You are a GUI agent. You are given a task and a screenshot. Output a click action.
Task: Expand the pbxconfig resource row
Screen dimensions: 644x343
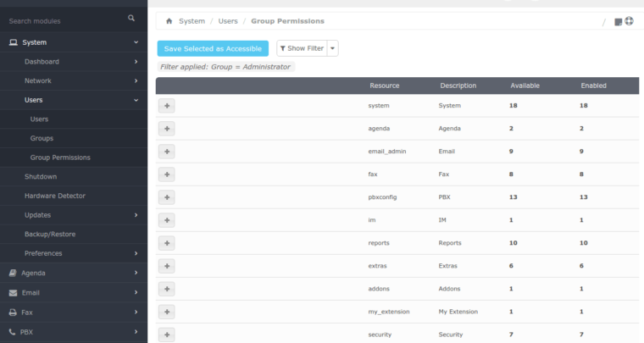point(166,196)
